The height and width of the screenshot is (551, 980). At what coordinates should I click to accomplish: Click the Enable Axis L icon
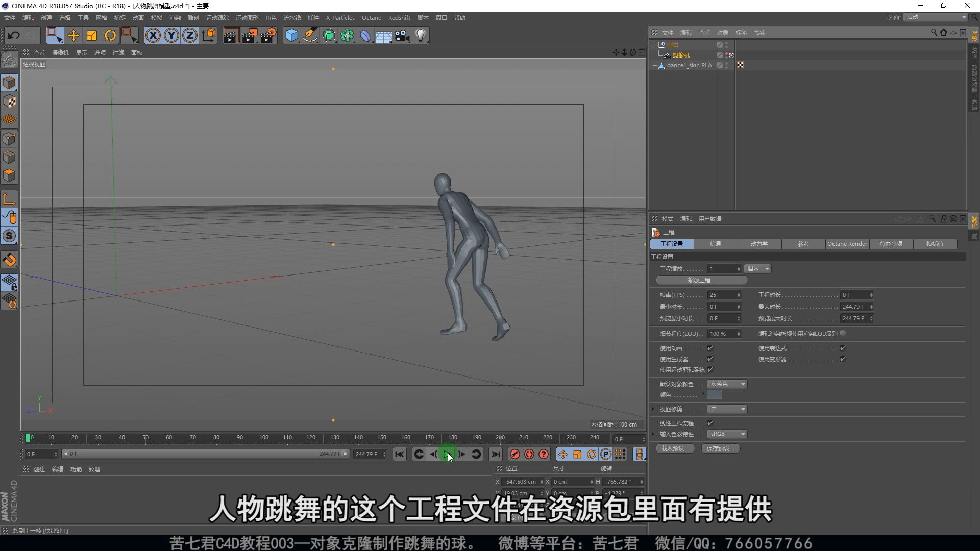coord(9,199)
